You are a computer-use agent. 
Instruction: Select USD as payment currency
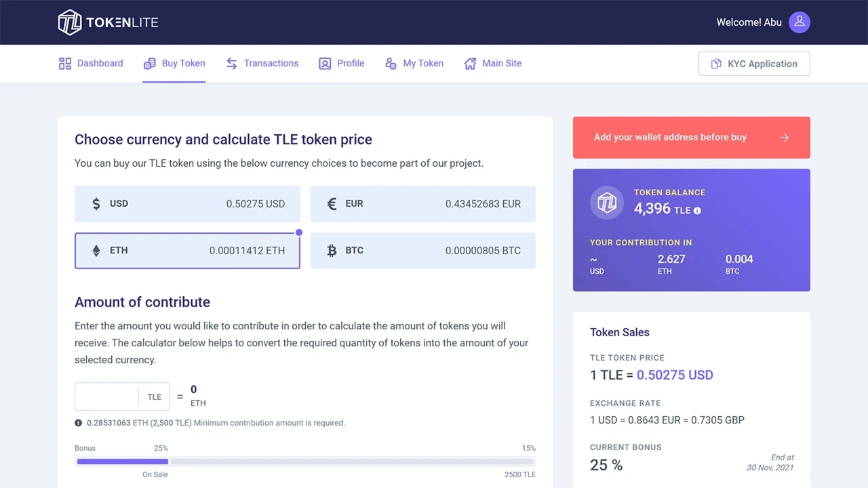click(x=187, y=204)
